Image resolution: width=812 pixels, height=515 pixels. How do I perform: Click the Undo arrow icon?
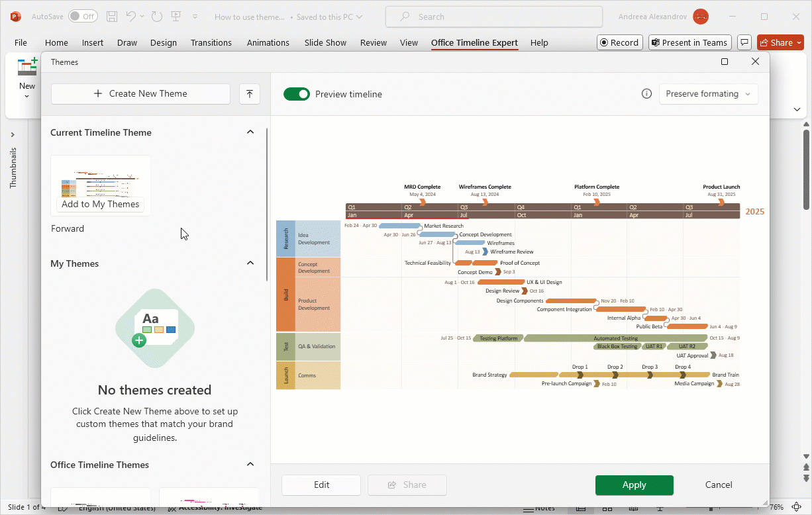click(x=131, y=17)
